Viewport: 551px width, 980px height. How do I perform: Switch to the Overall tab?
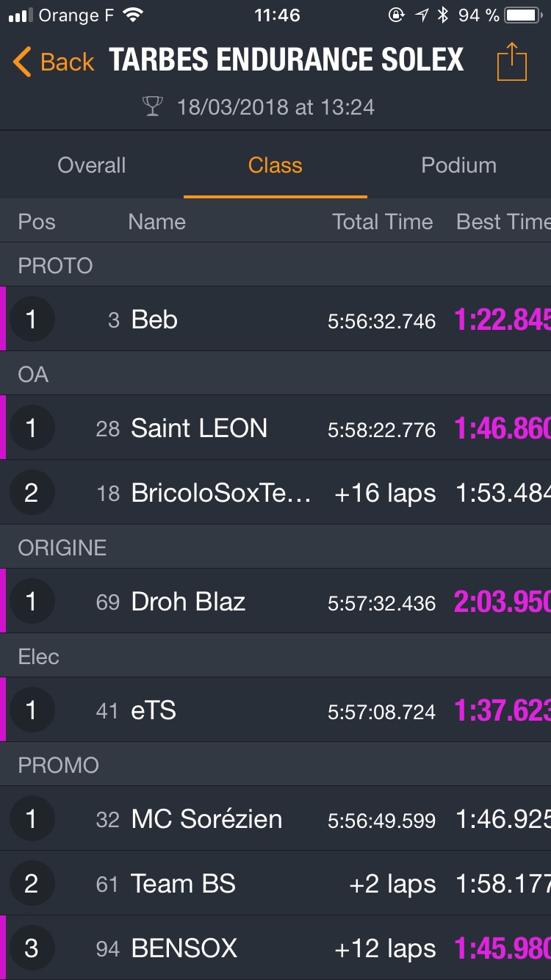coord(92,165)
